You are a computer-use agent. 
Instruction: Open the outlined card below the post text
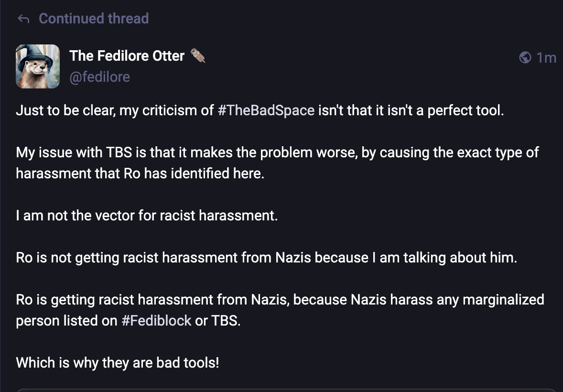click(287, 390)
